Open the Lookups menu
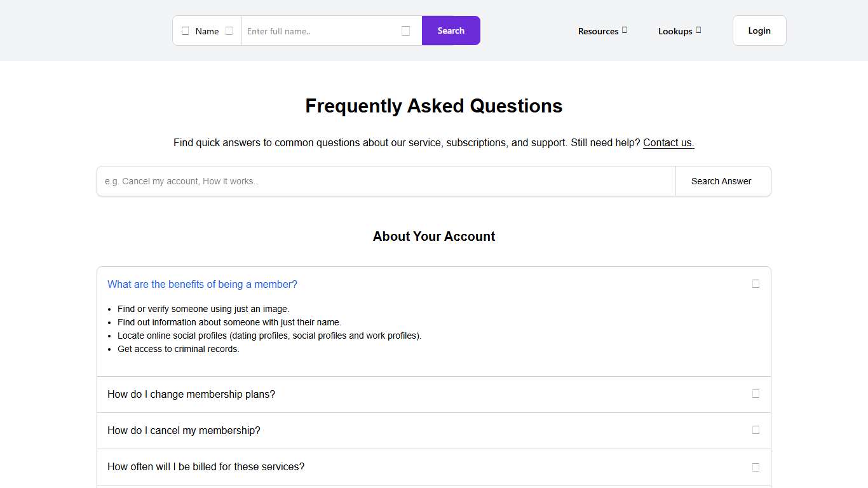The image size is (868, 488). (x=675, y=30)
